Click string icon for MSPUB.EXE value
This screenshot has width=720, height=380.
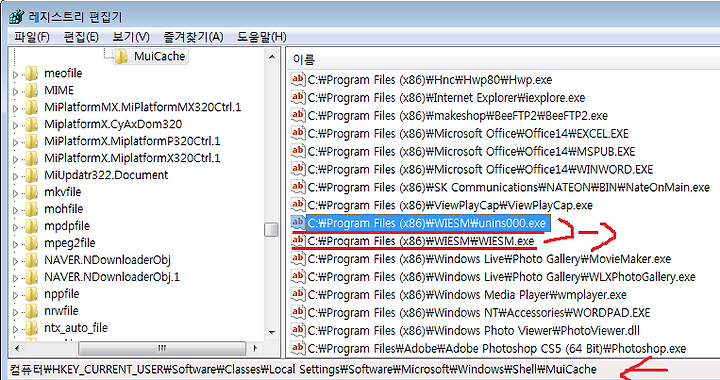(298, 151)
